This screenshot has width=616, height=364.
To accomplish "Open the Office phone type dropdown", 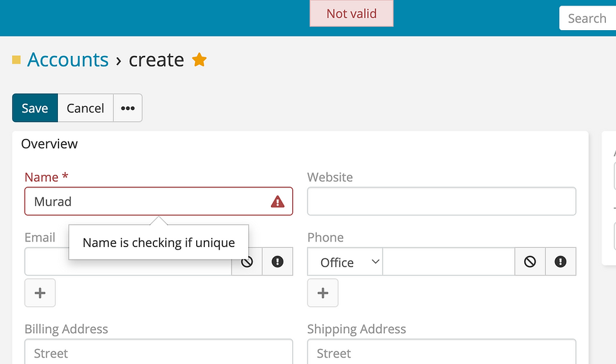I will click(x=345, y=262).
